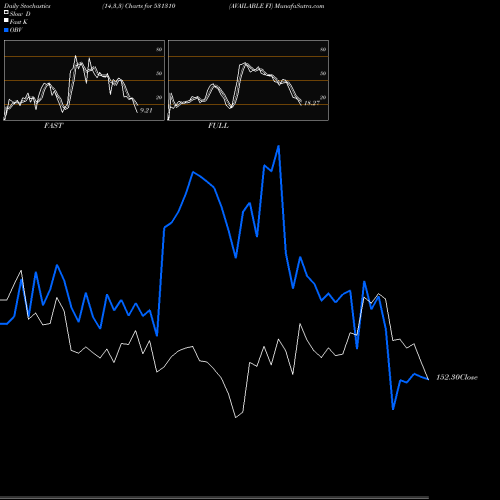The height and width of the screenshot is (500, 500).
Task: Click the 18.27 value in FULL chart
Action: click(312, 103)
